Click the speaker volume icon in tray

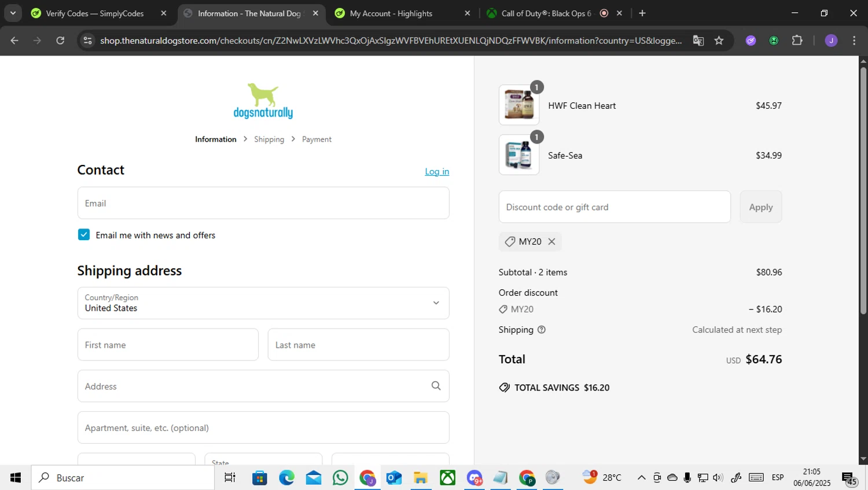click(x=718, y=478)
